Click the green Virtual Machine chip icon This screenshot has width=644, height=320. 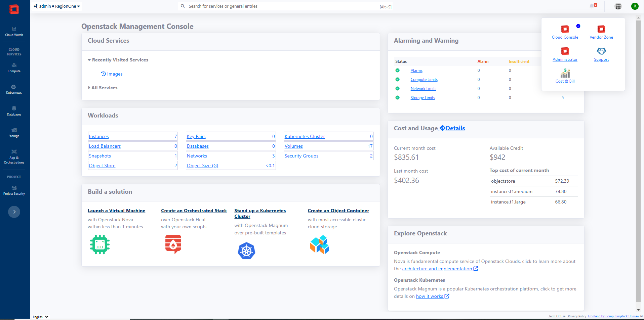[100, 244]
